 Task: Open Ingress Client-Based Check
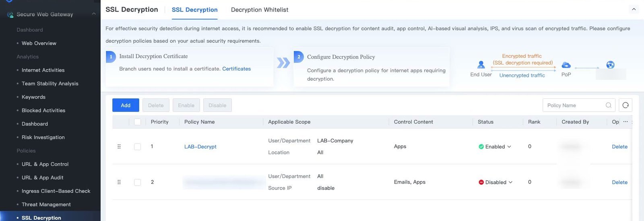(56, 191)
